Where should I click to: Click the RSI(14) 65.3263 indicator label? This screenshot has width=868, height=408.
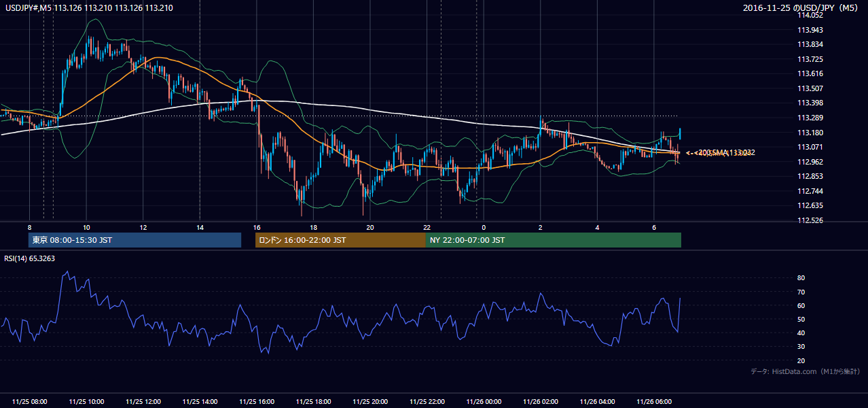[30, 258]
